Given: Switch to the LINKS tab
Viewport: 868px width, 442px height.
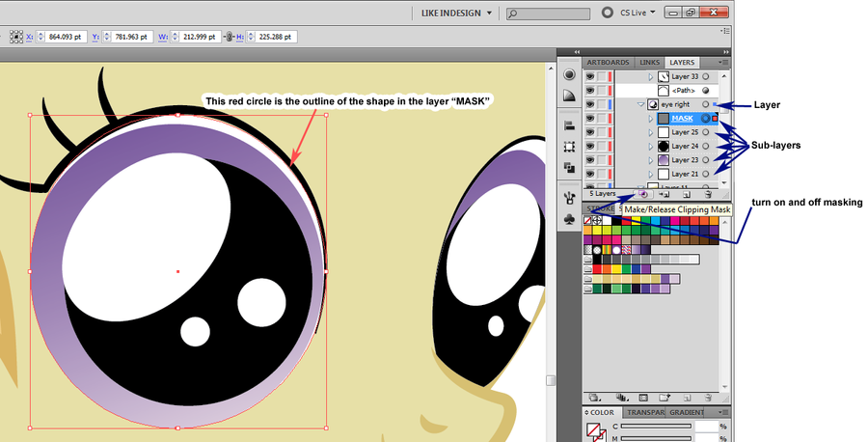Looking at the screenshot, I should 649,63.
